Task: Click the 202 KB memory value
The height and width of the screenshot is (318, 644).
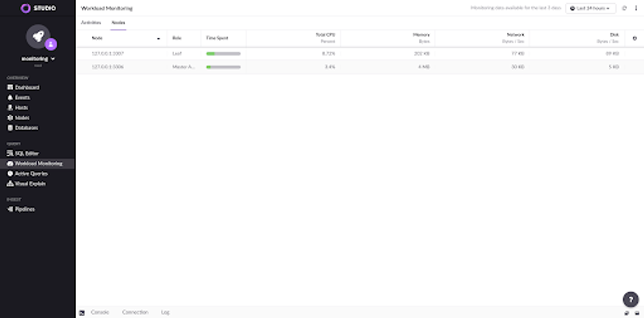Action: [422, 54]
